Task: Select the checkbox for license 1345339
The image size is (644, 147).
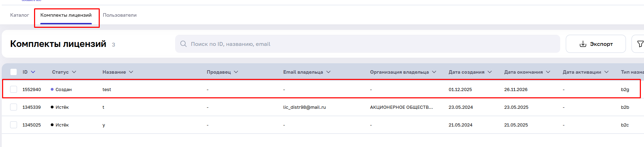Action: coord(14,107)
